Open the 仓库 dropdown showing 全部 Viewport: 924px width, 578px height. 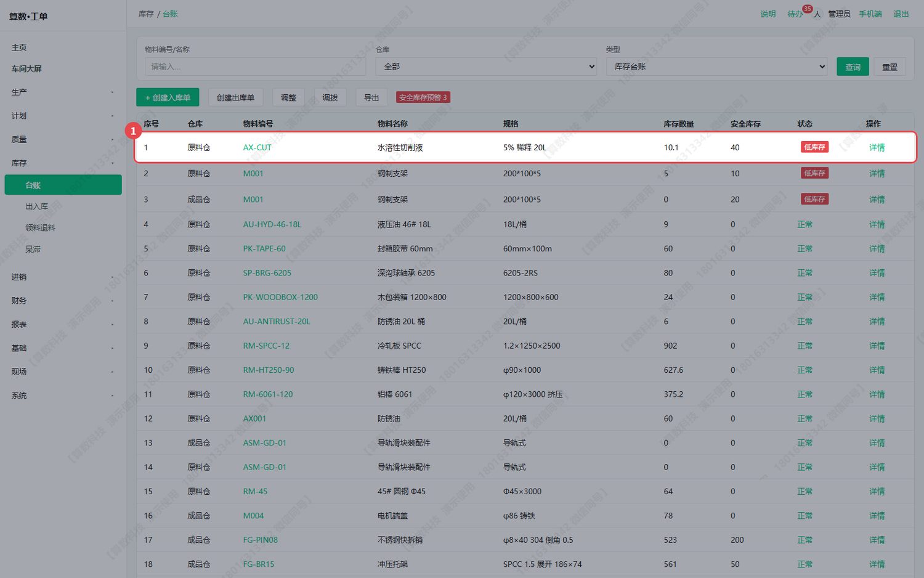487,67
